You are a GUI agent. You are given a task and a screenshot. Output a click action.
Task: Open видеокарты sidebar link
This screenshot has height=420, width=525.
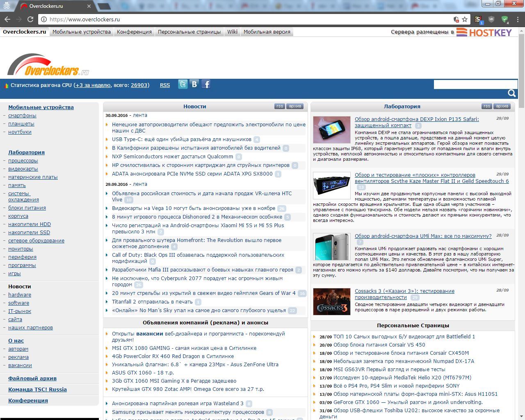(23, 169)
